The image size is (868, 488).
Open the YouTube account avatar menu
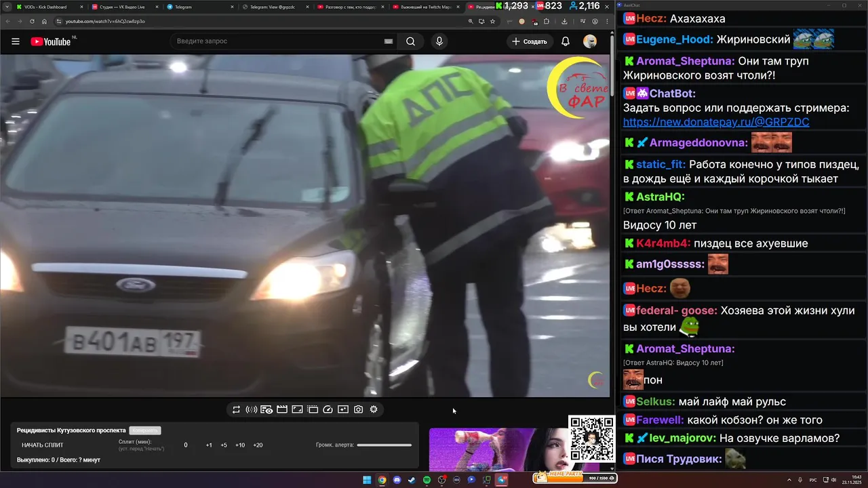(590, 41)
